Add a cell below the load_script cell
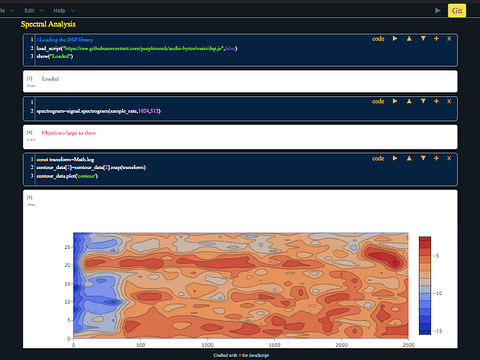The width and height of the screenshot is (480, 360). 436,39
